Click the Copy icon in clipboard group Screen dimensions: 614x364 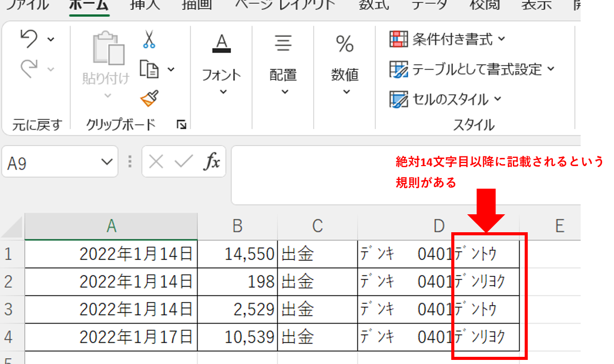pyautogui.click(x=149, y=69)
